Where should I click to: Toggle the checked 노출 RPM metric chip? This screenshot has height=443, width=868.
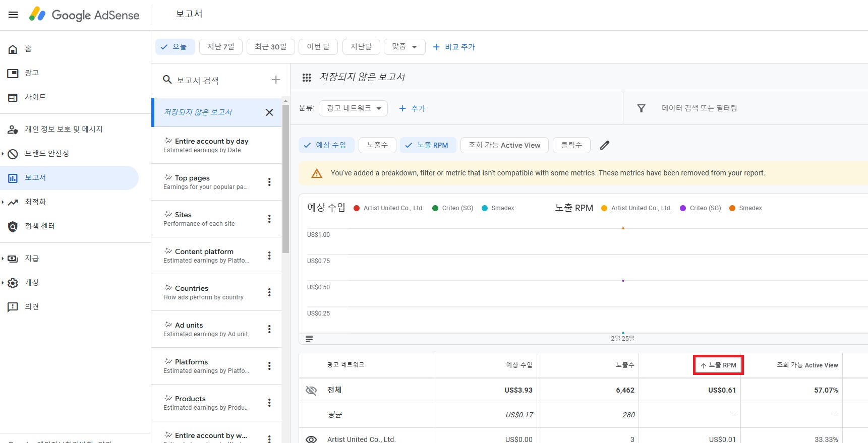(428, 145)
